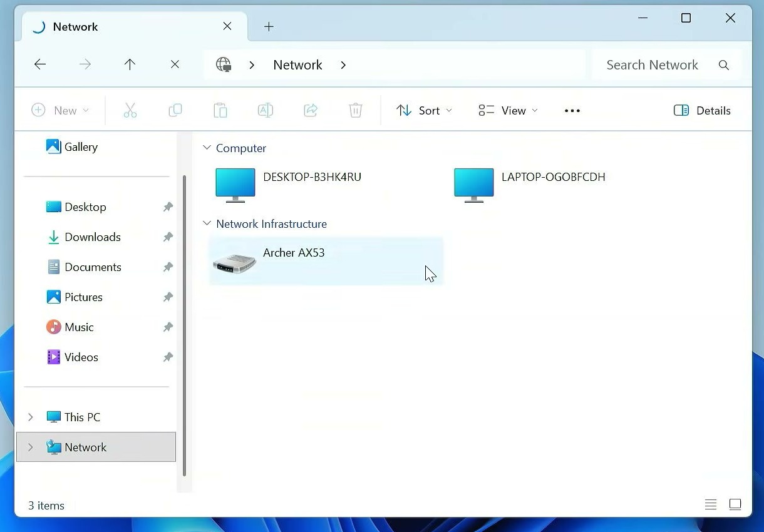Open Gallery in navigation pane
This screenshot has width=764, height=532.
[72, 147]
